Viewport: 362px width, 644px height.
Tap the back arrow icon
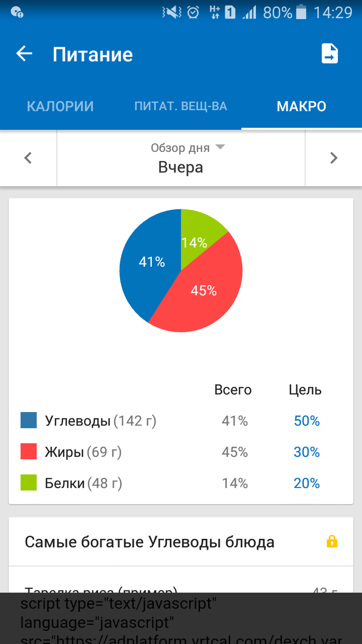pyautogui.click(x=24, y=54)
